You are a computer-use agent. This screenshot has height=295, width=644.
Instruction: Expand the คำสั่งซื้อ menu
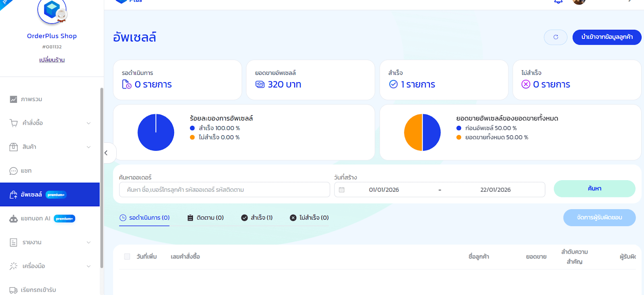(x=50, y=123)
